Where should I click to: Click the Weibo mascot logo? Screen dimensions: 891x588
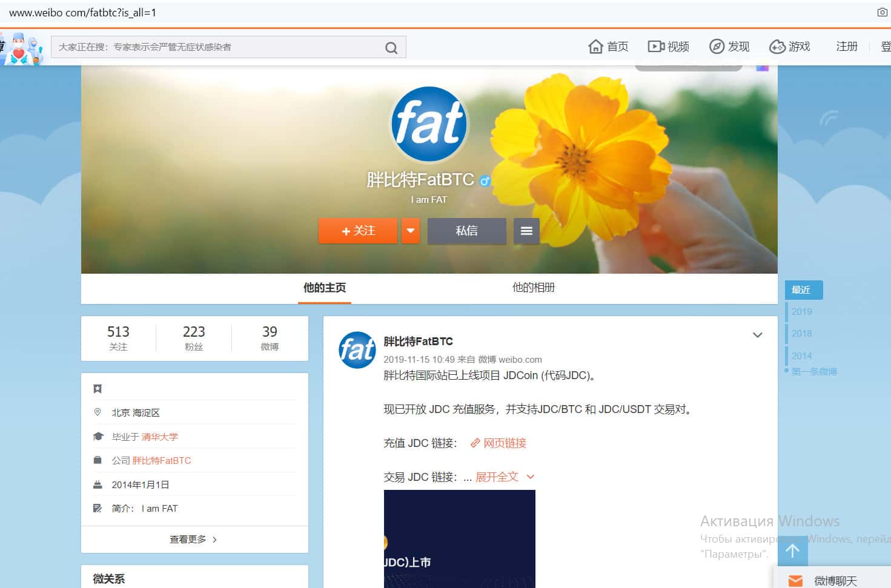(x=22, y=48)
